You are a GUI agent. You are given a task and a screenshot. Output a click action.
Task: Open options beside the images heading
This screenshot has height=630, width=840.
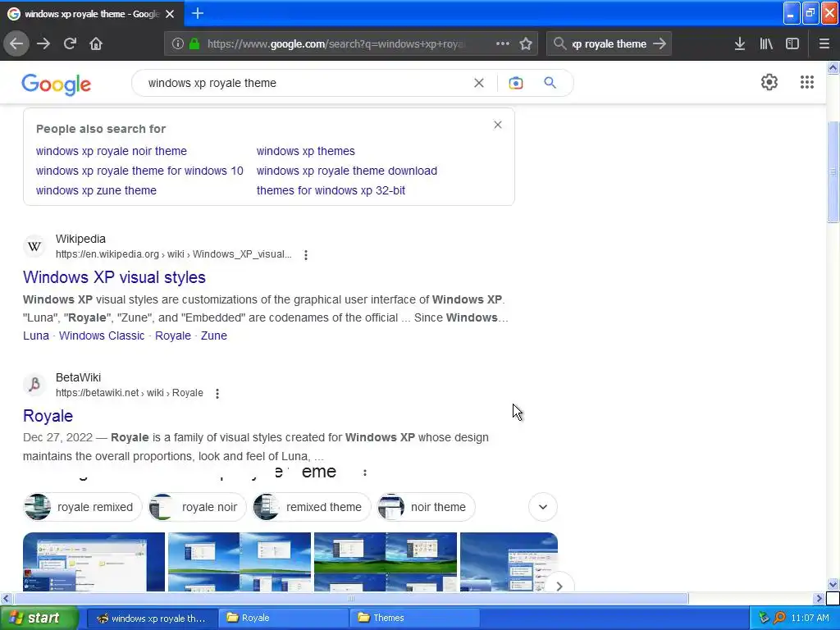point(365,472)
